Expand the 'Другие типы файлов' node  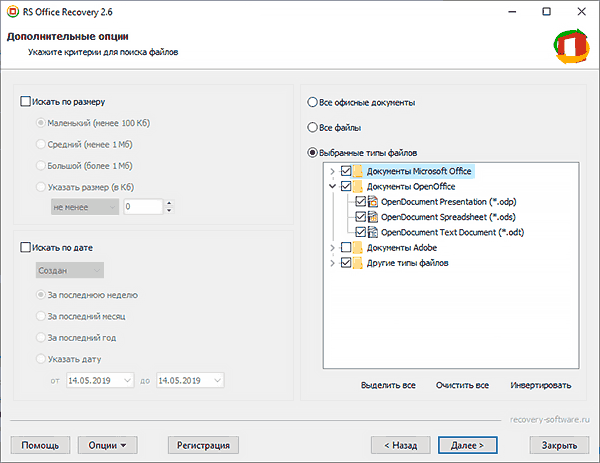tap(332, 263)
